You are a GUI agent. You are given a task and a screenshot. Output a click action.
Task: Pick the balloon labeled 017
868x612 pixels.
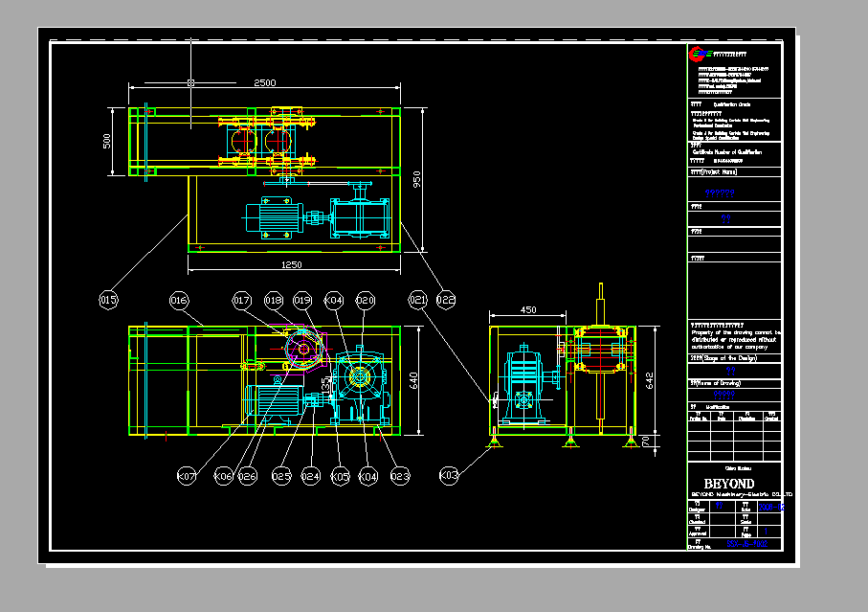pyautogui.click(x=241, y=301)
